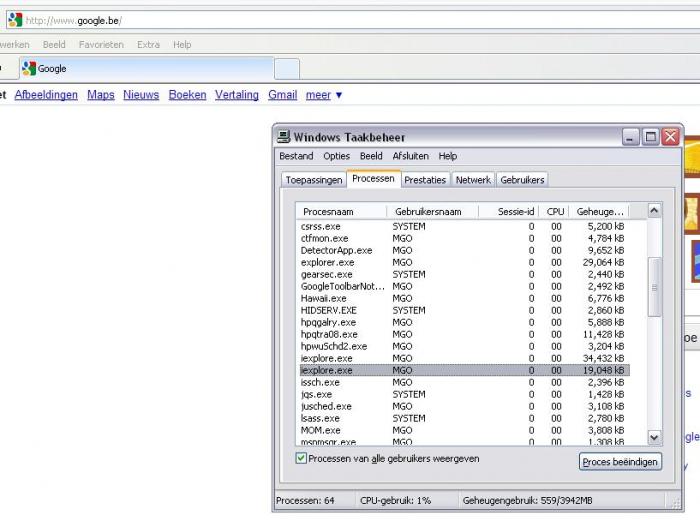
Task: Switch to the Toepassingen tab
Action: 313,180
